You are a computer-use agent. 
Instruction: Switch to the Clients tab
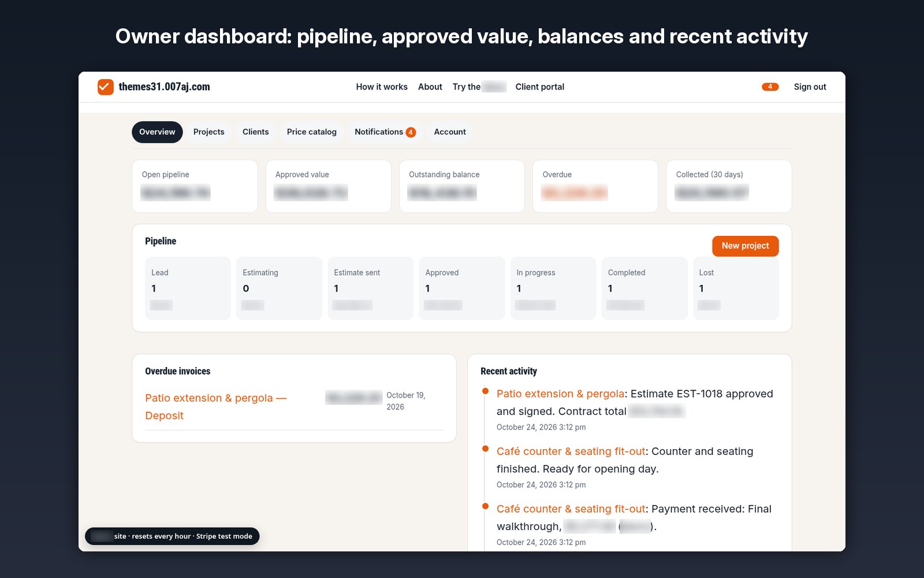(x=255, y=132)
